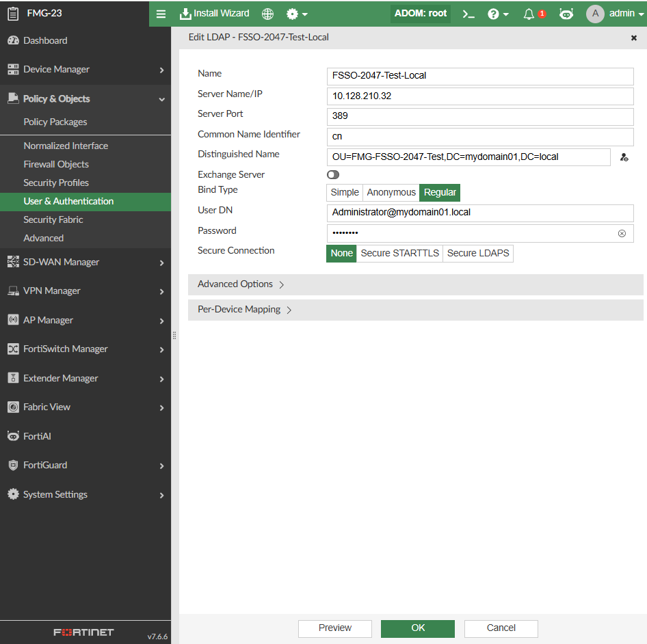Close the Edit LDAP panel

point(634,38)
